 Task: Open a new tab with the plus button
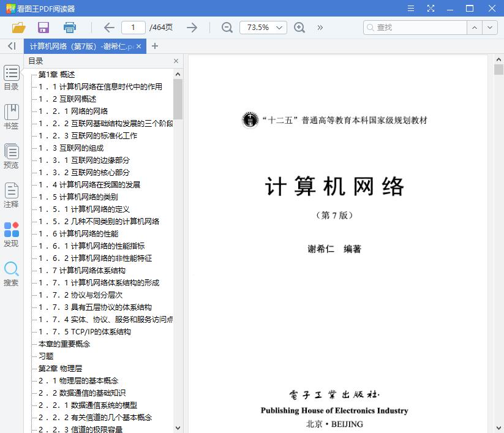click(x=155, y=46)
